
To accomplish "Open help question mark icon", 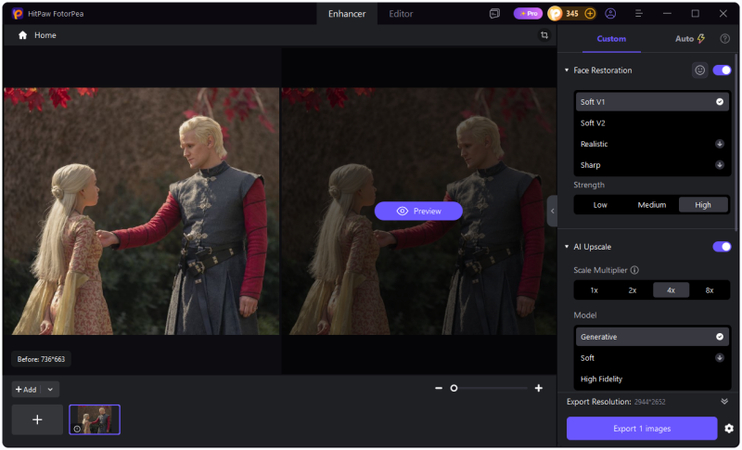I will click(724, 39).
